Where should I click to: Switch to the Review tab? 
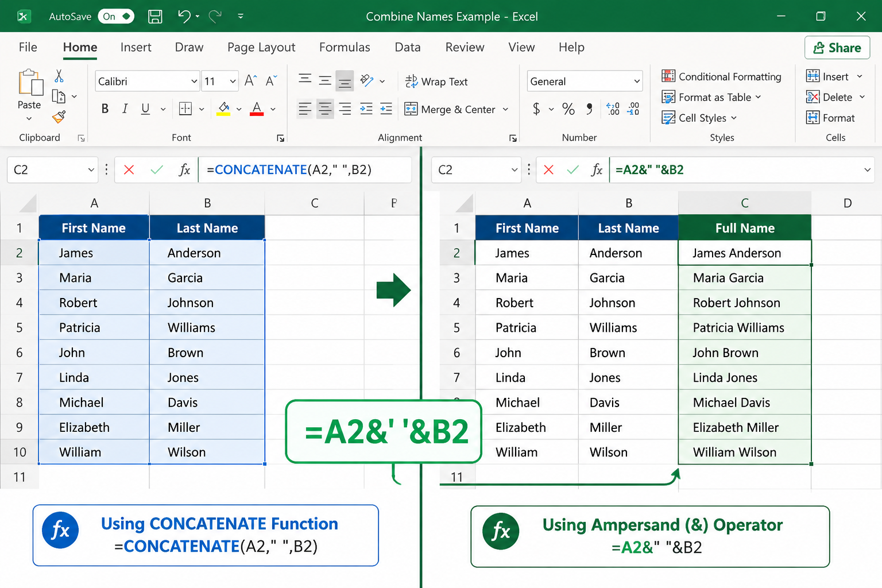tap(465, 47)
